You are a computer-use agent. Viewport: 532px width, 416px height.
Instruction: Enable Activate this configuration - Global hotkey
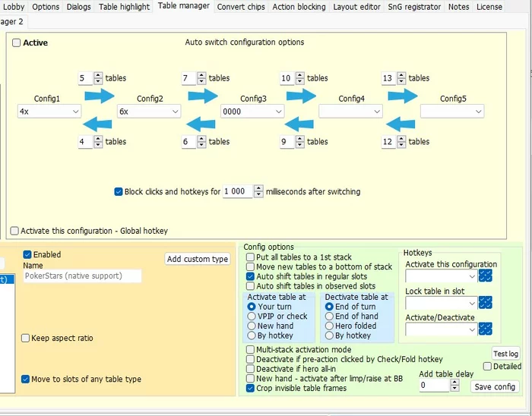coord(14,231)
